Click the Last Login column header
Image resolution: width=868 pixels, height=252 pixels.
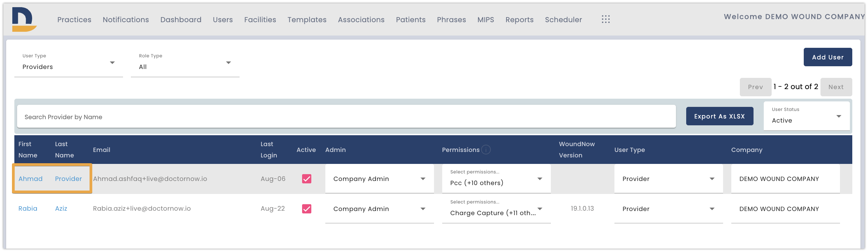[x=269, y=150]
